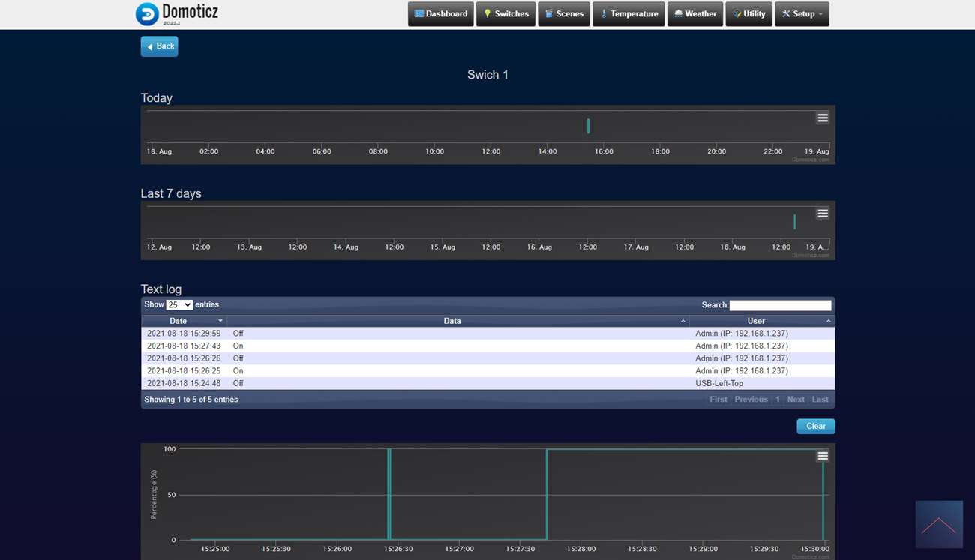The image size is (975, 560).
Task: Click the Back button
Action: [159, 46]
